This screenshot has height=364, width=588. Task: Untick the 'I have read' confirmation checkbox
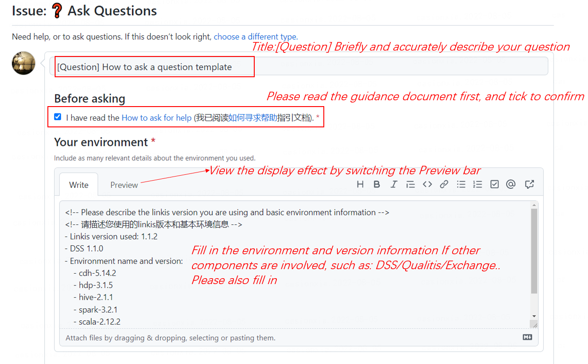tap(58, 117)
